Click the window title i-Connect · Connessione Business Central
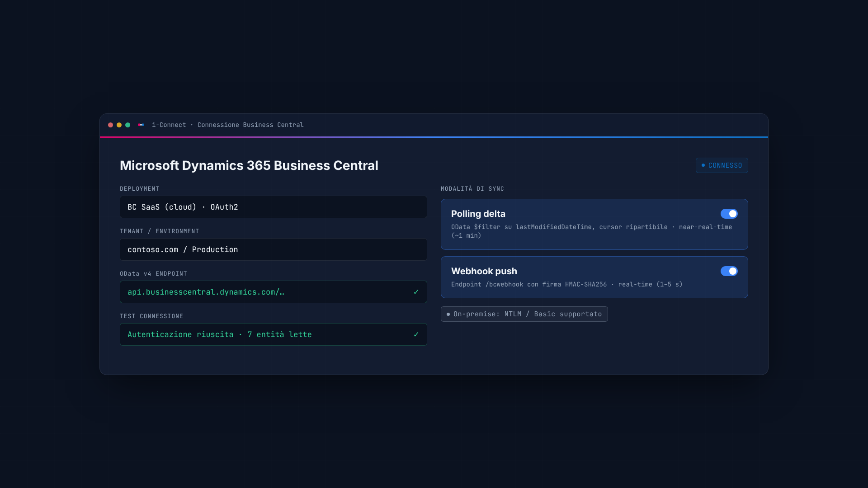This screenshot has width=868, height=488. (x=227, y=125)
